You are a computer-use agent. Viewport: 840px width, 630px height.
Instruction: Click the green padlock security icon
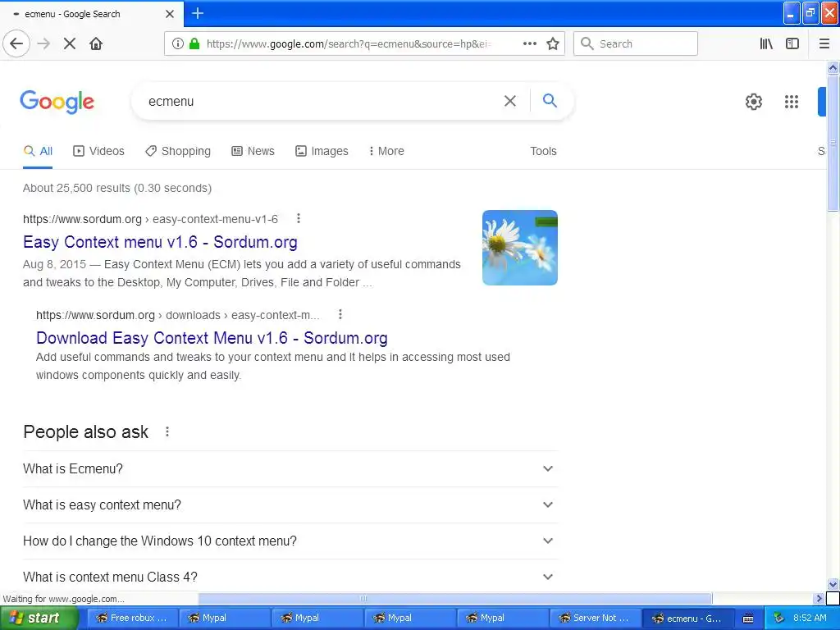(x=194, y=43)
